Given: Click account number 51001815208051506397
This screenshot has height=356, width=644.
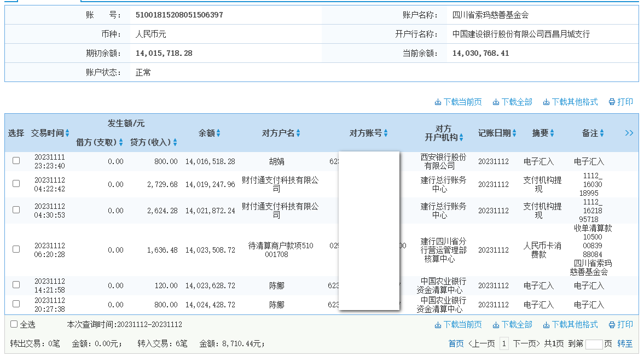Looking at the screenshot, I should point(179,15).
